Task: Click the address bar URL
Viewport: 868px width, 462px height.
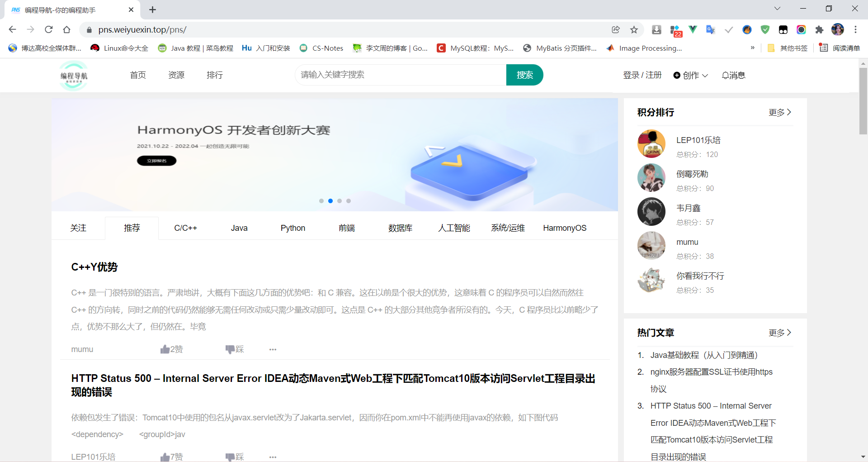Action: click(x=142, y=30)
